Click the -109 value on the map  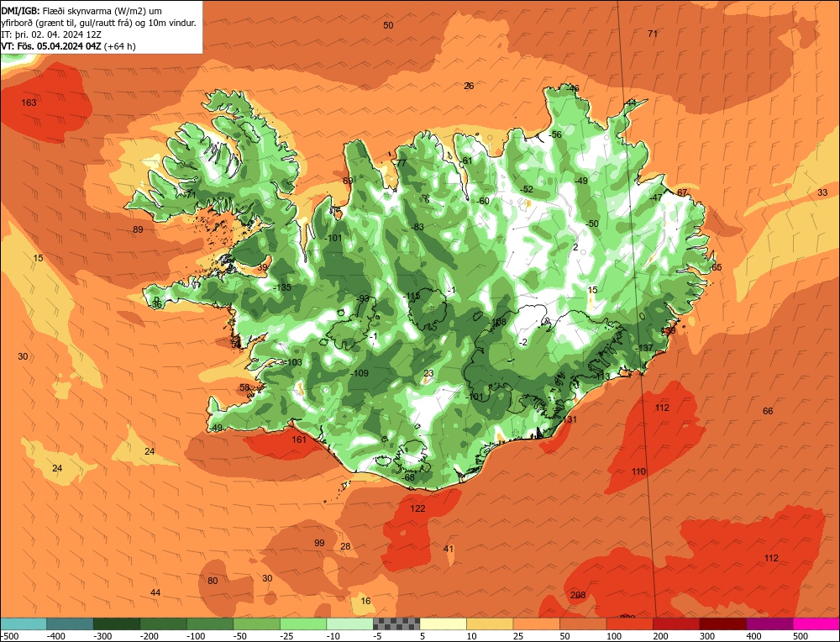(x=360, y=373)
